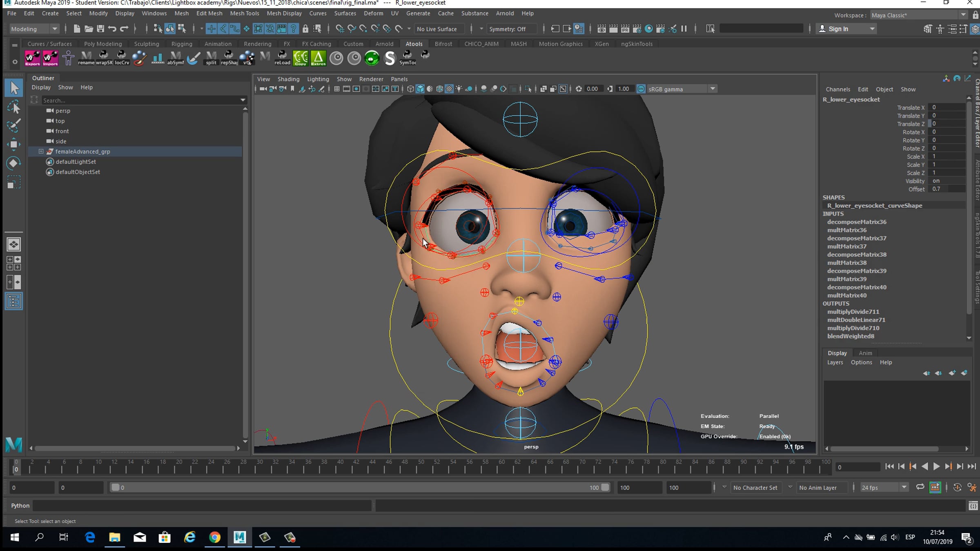The height and width of the screenshot is (551, 980).
Task: Click the Undo arrow icon
Action: 112,29
